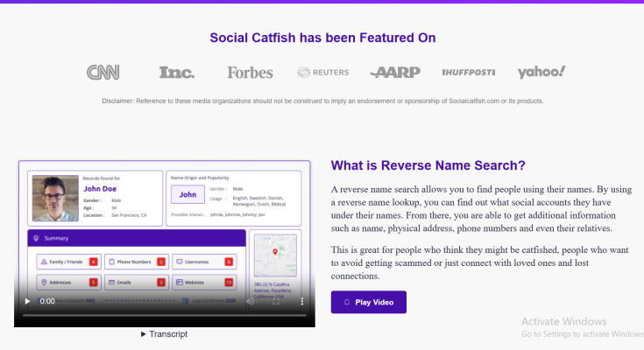Image resolution: width=644 pixels, height=350 pixels.
Task: Click the Play Video button
Action: [369, 302]
